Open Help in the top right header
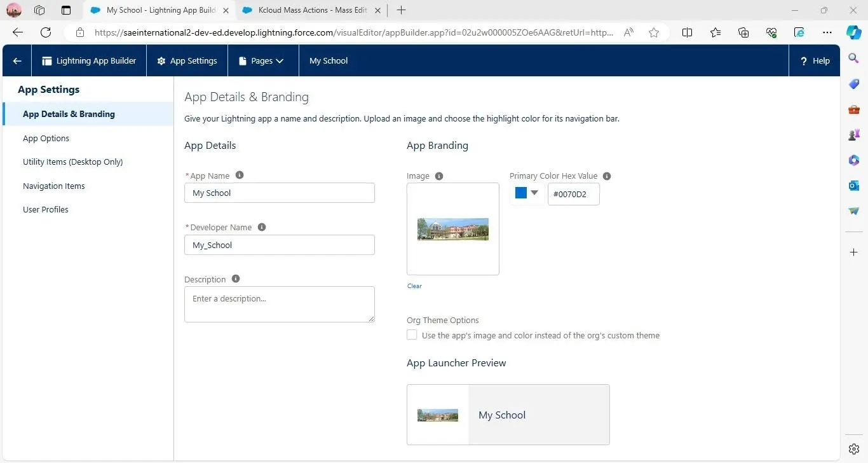The image size is (868, 463). point(814,61)
